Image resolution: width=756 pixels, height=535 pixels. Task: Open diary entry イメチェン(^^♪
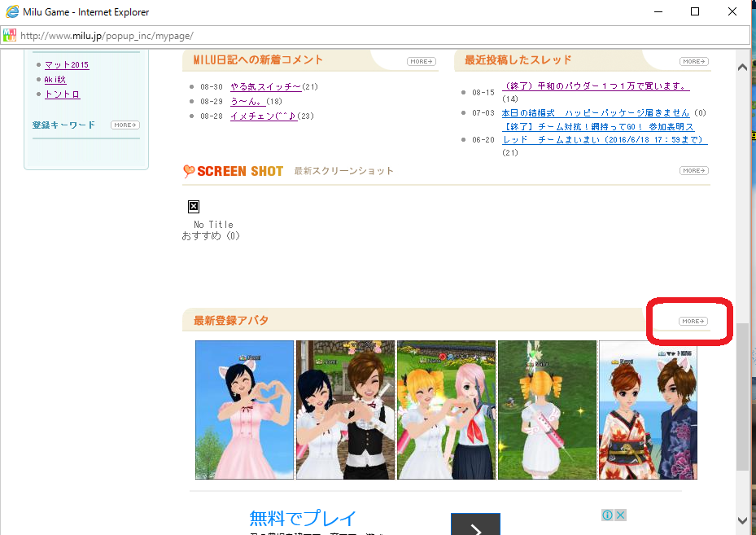[x=263, y=116]
